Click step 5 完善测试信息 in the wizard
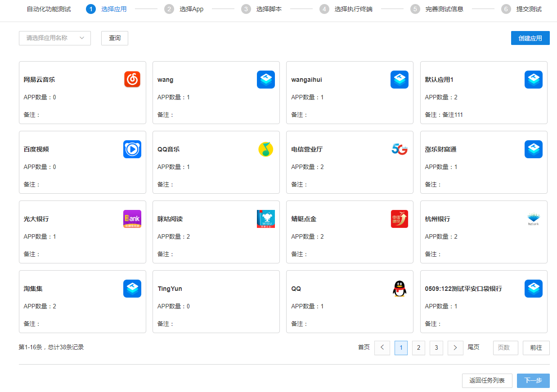Image resolution: width=557 pixels, height=392 pixels. 437,9
